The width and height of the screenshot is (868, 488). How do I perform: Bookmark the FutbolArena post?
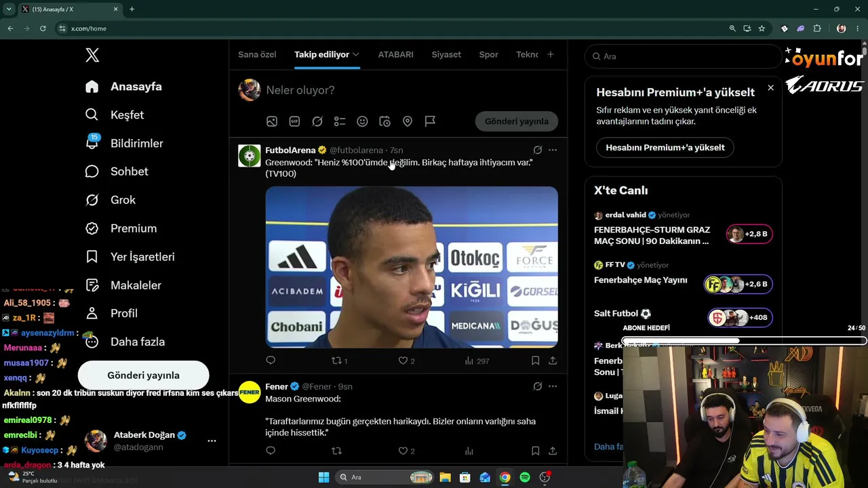tap(536, 361)
